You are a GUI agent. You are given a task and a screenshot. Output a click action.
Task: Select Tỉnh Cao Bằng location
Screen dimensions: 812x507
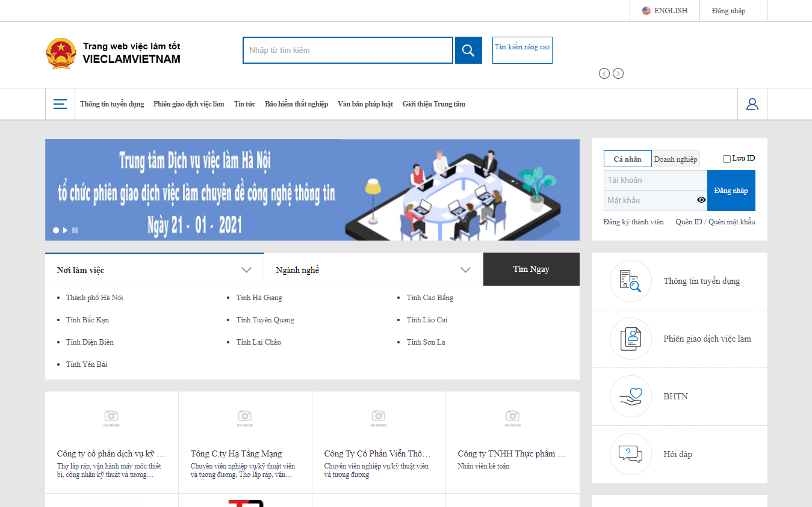(x=430, y=298)
